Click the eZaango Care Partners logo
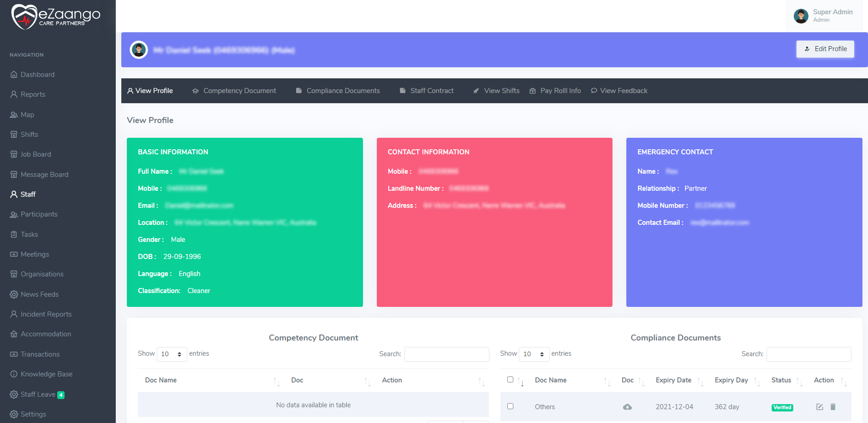The image size is (868, 423). point(54,15)
